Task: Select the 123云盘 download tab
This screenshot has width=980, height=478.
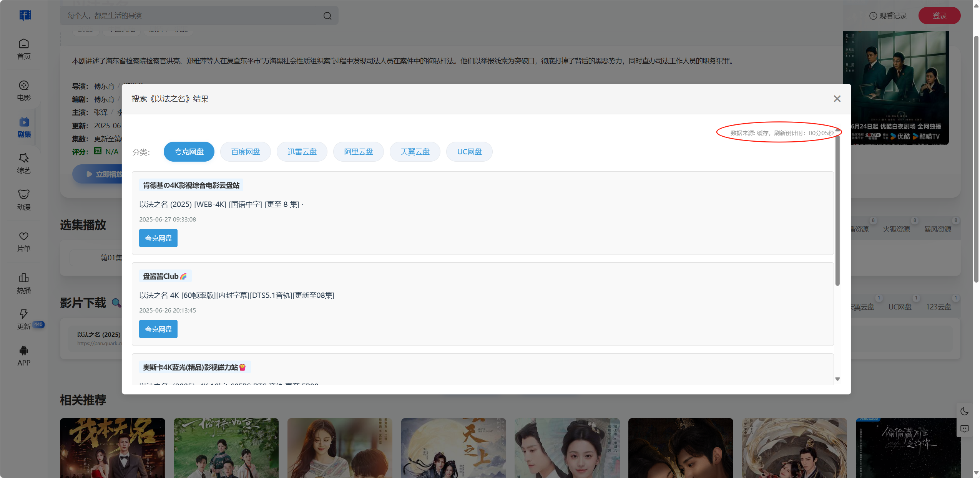Action: coord(938,307)
